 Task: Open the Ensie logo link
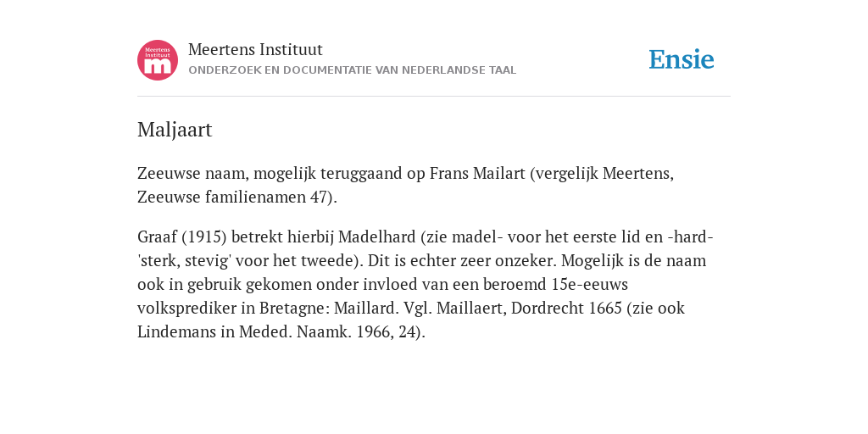[682, 59]
